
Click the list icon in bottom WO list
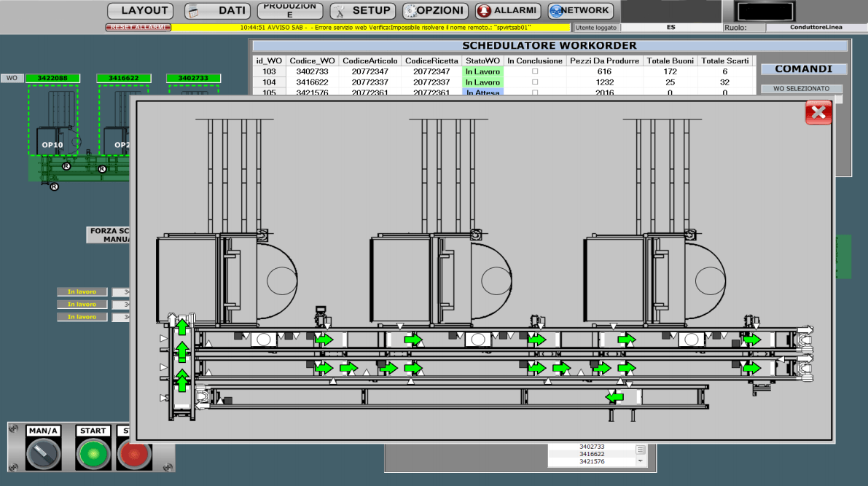(641, 450)
